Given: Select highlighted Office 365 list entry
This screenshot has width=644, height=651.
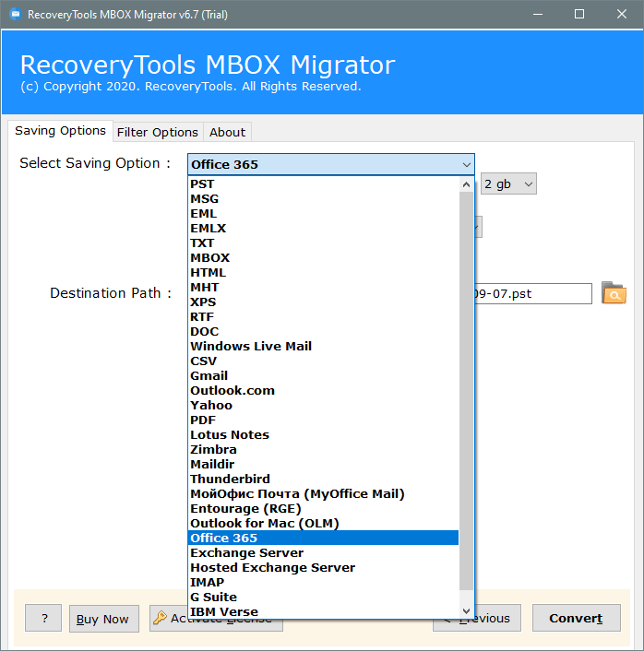Looking at the screenshot, I should tap(323, 538).
